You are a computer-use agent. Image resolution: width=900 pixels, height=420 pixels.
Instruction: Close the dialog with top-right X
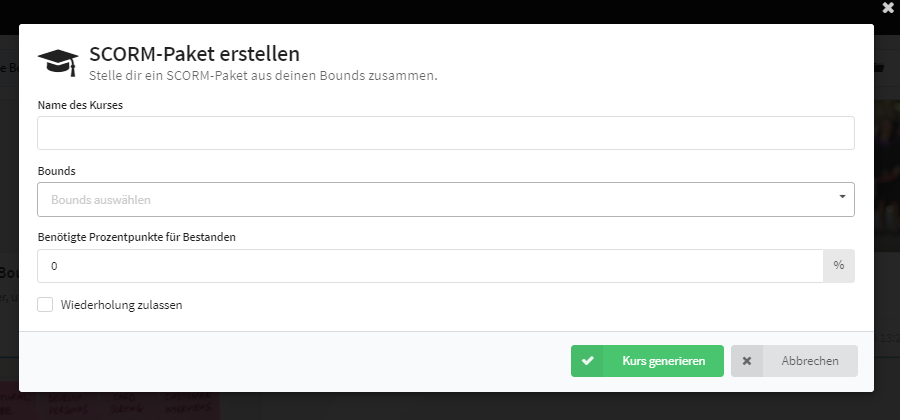[x=888, y=8]
